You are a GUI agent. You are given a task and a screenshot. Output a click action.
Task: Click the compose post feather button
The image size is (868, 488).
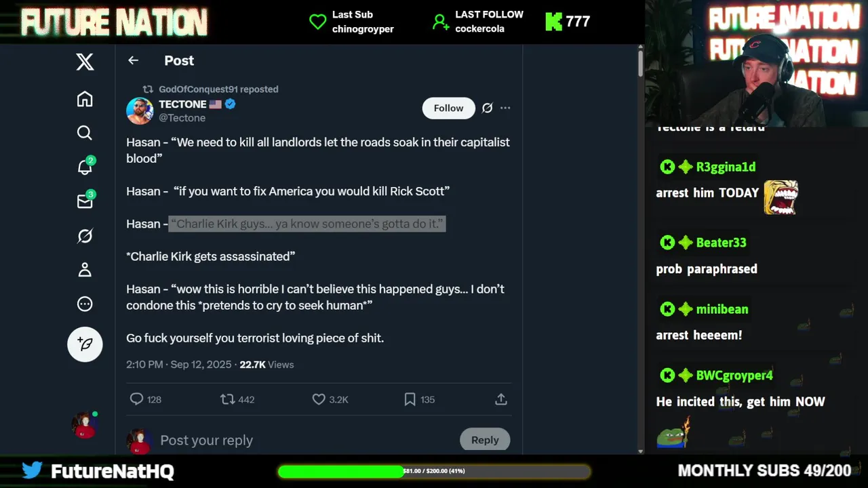[x=85, y=344]
